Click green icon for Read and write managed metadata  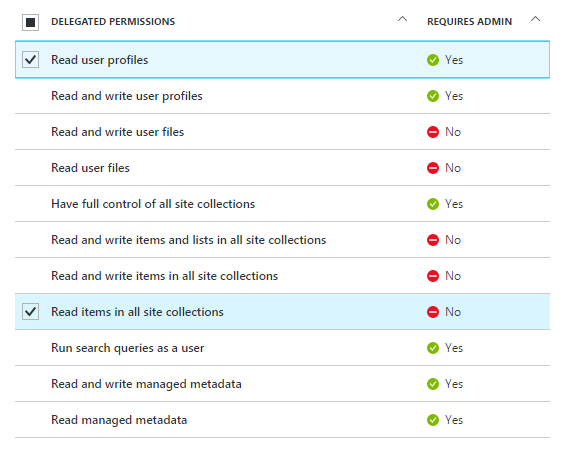pos(433,384)
